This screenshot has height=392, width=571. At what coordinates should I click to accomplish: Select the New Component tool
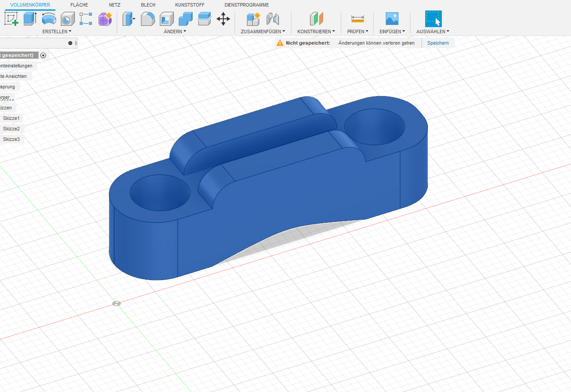[x=253, y=19]
